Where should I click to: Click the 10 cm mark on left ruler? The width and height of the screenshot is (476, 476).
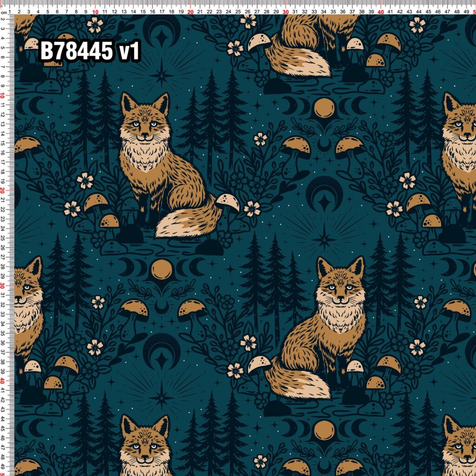2,96
